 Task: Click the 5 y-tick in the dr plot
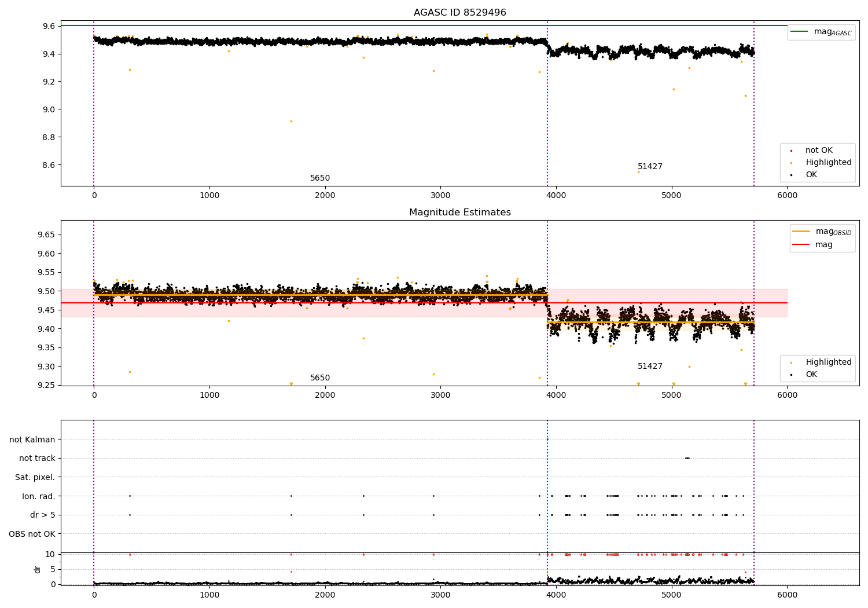(x=53, y=569)
